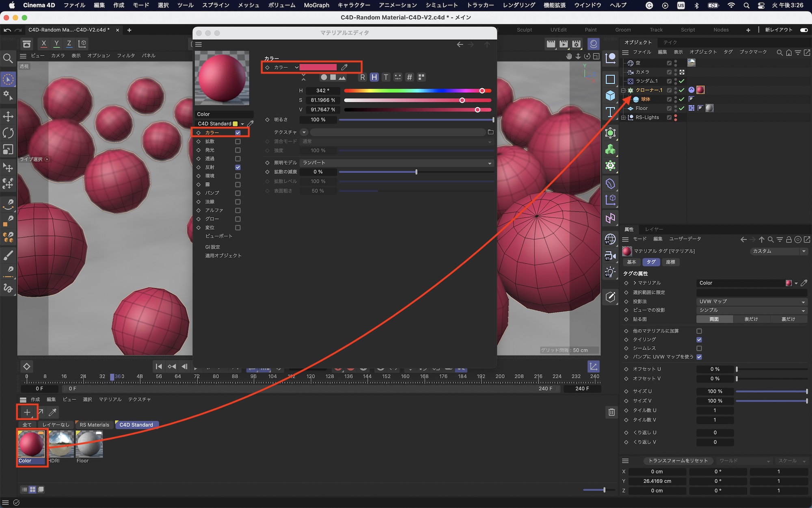Select the Rotate tool in left toolbar
The image size is (812, 508).
tap(8, 133)
